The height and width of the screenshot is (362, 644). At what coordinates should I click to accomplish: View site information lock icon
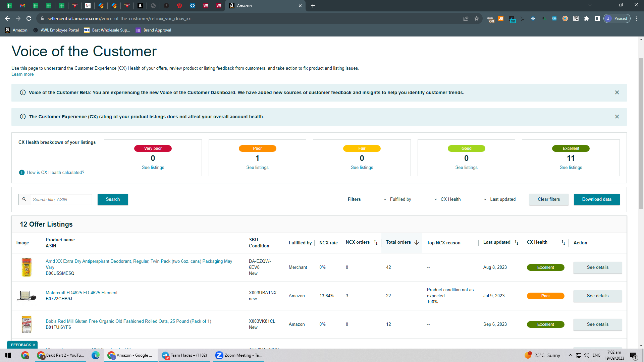[x=42, y=18]
